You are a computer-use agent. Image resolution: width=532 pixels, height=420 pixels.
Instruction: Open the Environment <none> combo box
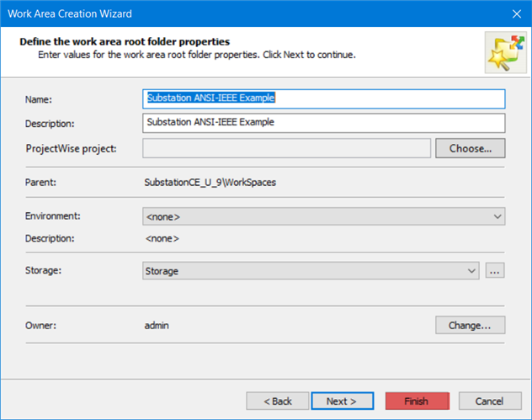(324, 216)
